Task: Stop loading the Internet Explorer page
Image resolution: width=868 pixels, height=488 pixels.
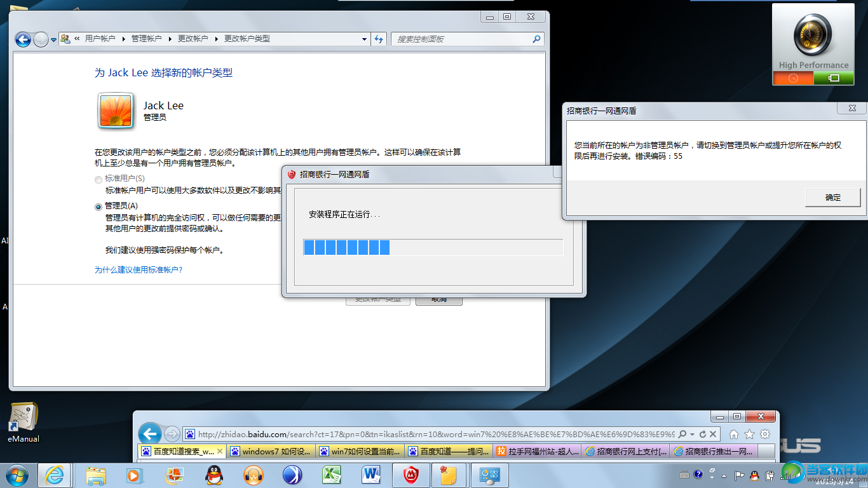Action: pos(713,435)
